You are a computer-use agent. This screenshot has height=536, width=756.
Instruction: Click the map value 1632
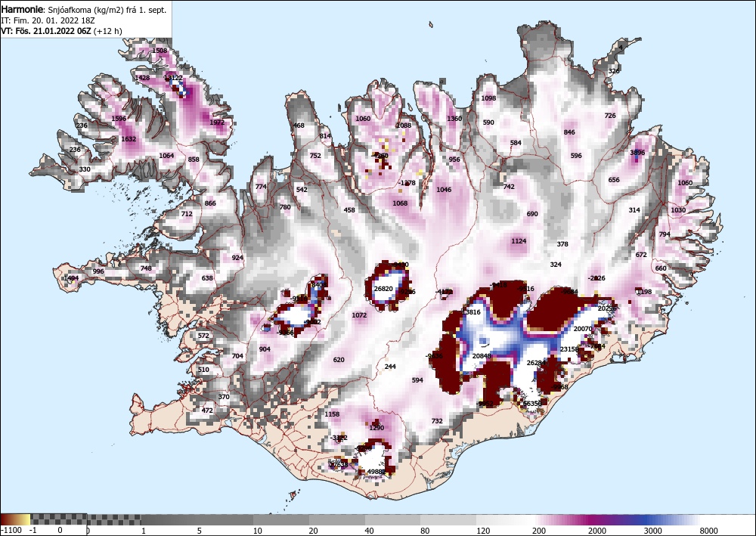[x=129, y=139]
